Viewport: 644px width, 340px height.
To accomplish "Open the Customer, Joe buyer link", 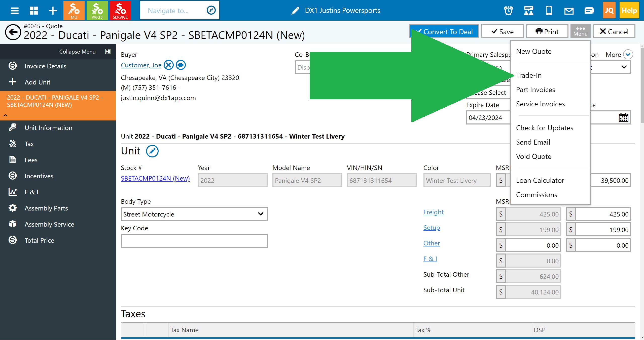I will [141, 65].
